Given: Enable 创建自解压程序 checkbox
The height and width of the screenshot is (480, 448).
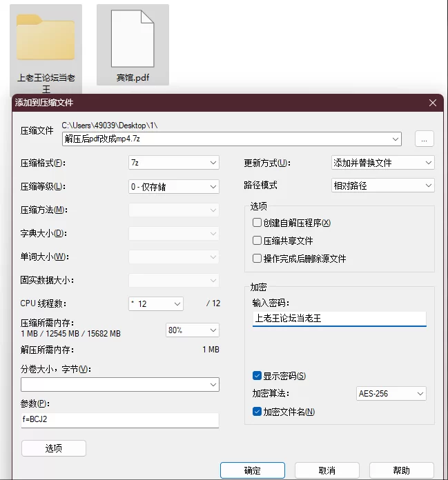Looking at the screenshot, I should (257, 223).
